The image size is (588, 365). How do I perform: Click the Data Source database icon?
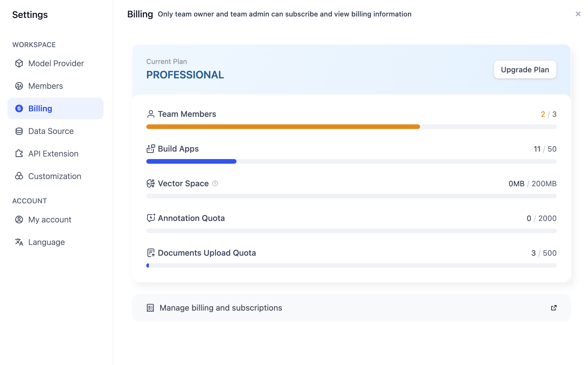19,131
